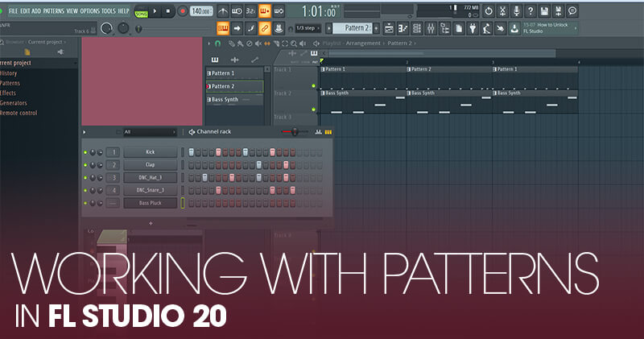Image resolution: width=644 pixels, height=339 pixels.
Task: Toggle Bass Pluck channel selector
Action: pyautogui.click(x=183, y=203)
